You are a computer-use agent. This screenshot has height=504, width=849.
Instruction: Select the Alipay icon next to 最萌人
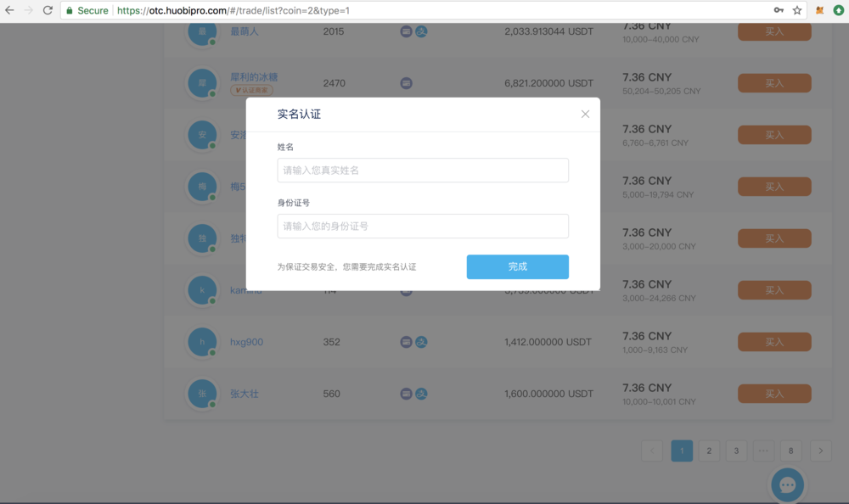point(421,31)
